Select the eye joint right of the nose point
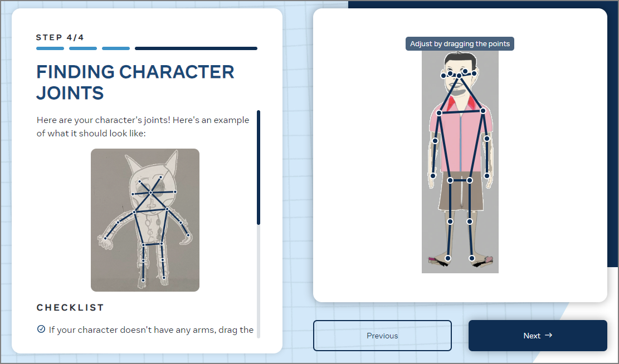The height and width of the screenshot is (364, 619). pyautogui.click(x=465, y=71)
